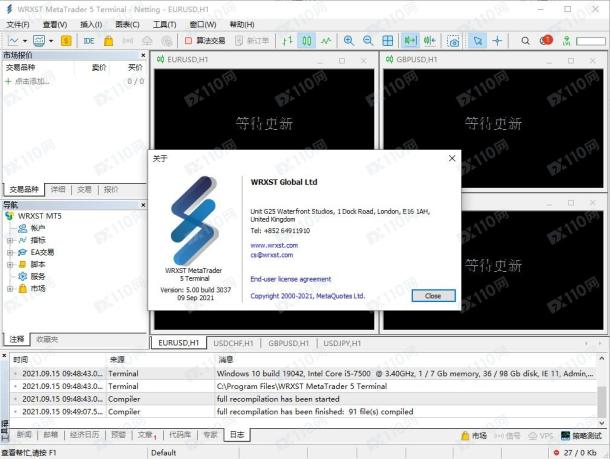Open the 经济日历 toolbox tab
This screenshot has width=610, height=459.
84,434
